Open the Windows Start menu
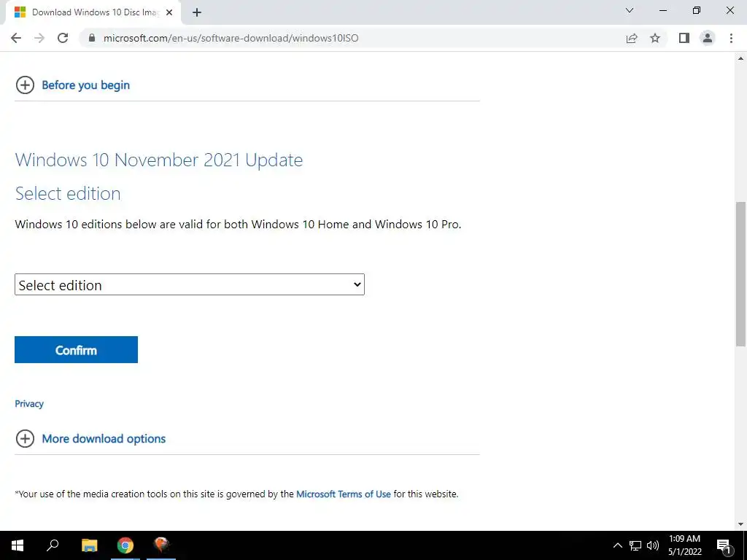This screenshot has height=560, width=747. (x=18, y=545)
